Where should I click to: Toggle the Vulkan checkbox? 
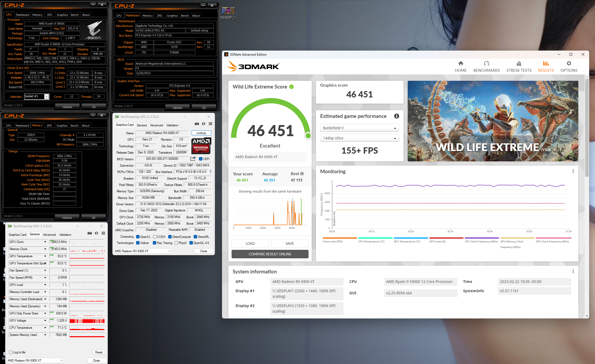tap(138, 243)
